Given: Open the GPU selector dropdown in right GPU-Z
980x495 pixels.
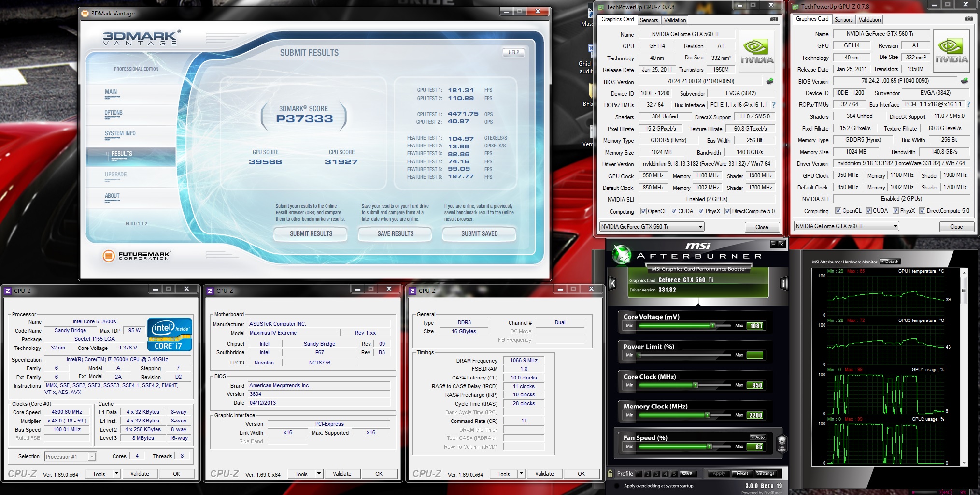Looking at the screenshot, I should (846, 226).
